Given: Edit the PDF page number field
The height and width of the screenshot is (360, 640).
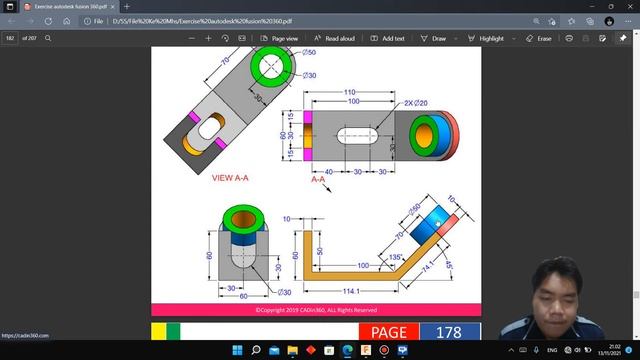Looking at the screenshot, I should pyautogui.click(x=10, y=38).
